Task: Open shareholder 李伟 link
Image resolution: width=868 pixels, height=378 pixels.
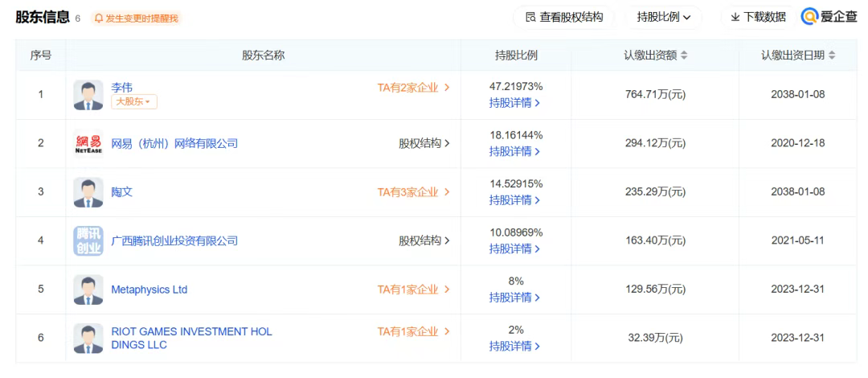Action: [122, 88]
